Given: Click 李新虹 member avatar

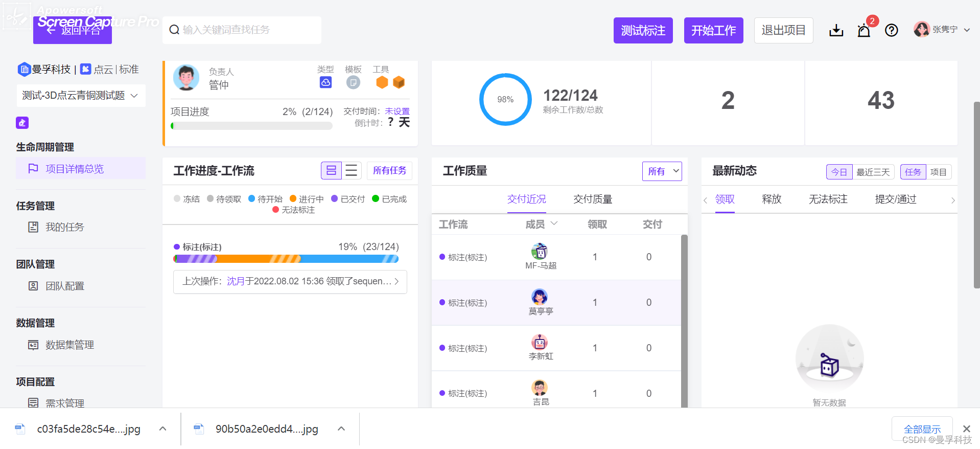Looking at the screenshot, I should pos(540,342).
